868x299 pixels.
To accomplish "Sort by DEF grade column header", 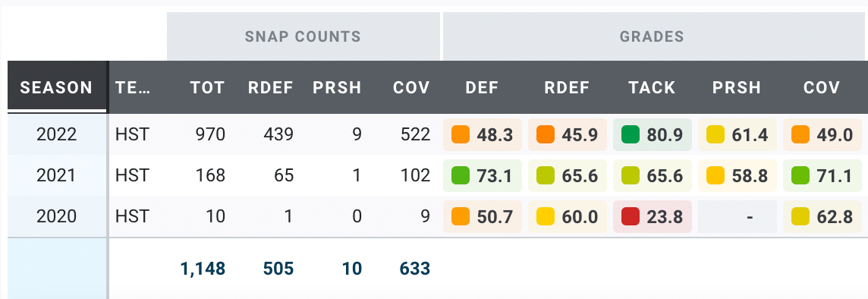I will [x=482, y=87].
